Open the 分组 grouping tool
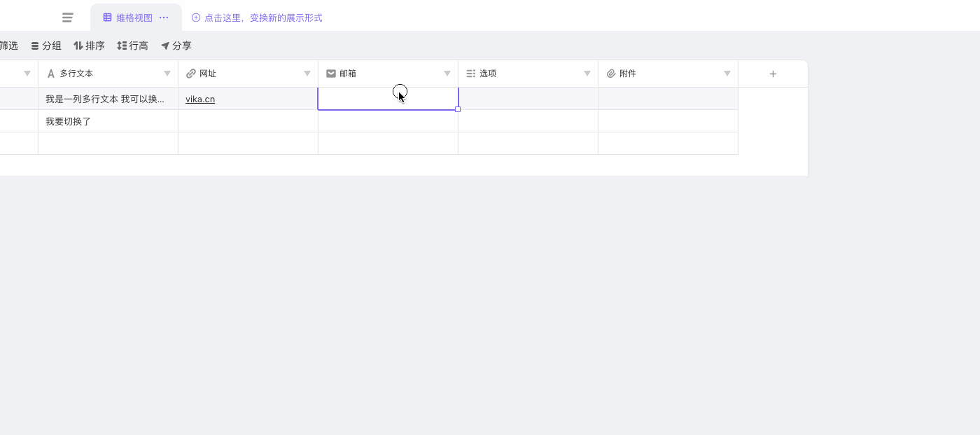This screenshot has width=980, height=435. click(x=46, y=46)
